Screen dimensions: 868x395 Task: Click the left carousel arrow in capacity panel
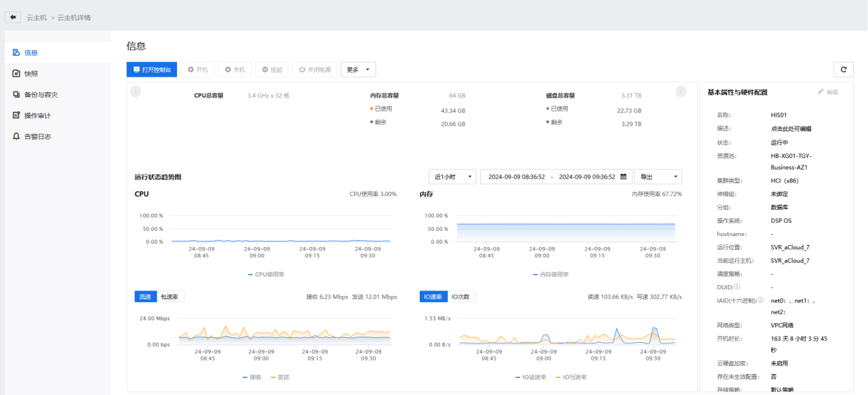[136, 92]
